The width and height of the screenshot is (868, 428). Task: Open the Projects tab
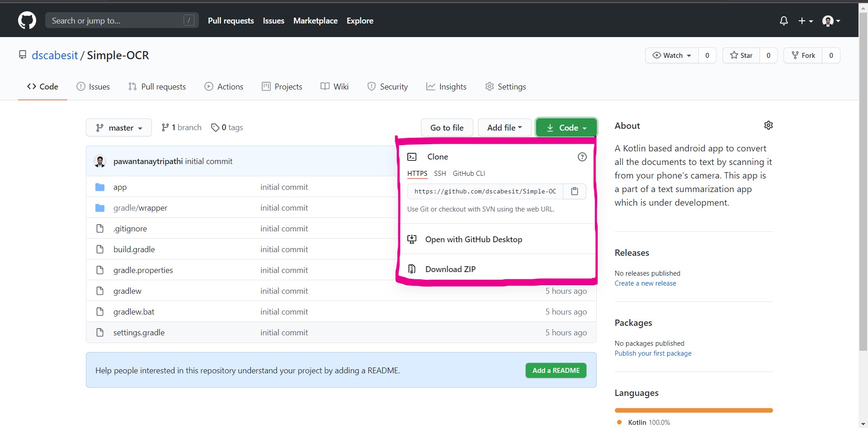(x=282, y=87)
